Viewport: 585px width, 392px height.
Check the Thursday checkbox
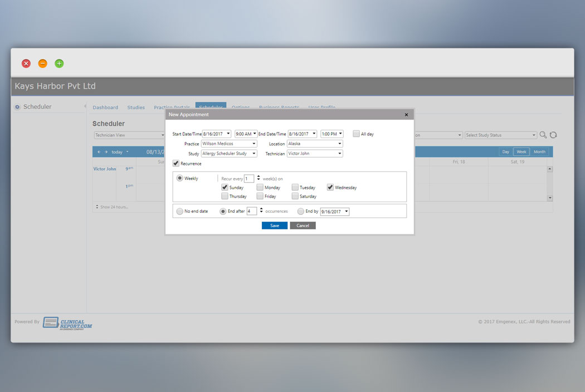225,196
